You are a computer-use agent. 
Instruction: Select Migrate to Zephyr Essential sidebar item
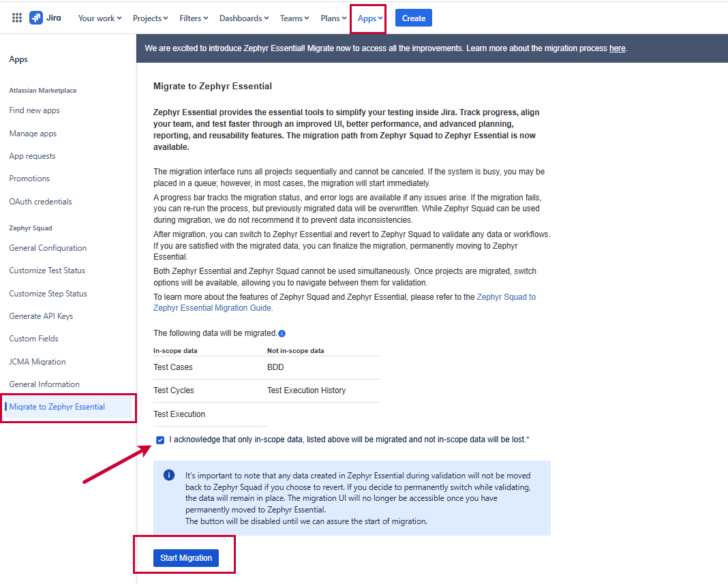[57, 407]
